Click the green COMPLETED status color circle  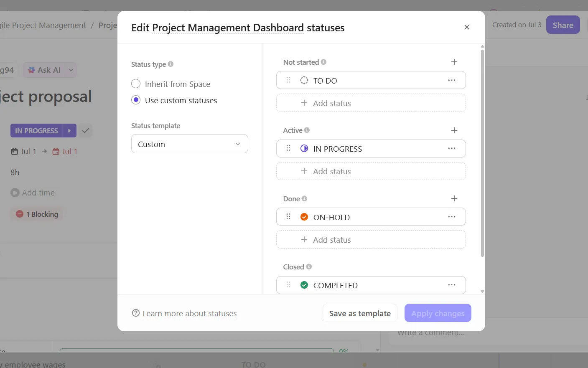tap(304, 285)
